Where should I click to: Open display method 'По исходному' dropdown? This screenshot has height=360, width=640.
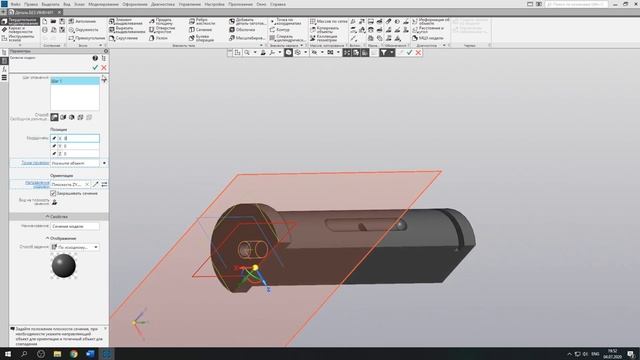click(x=96, y=247)
